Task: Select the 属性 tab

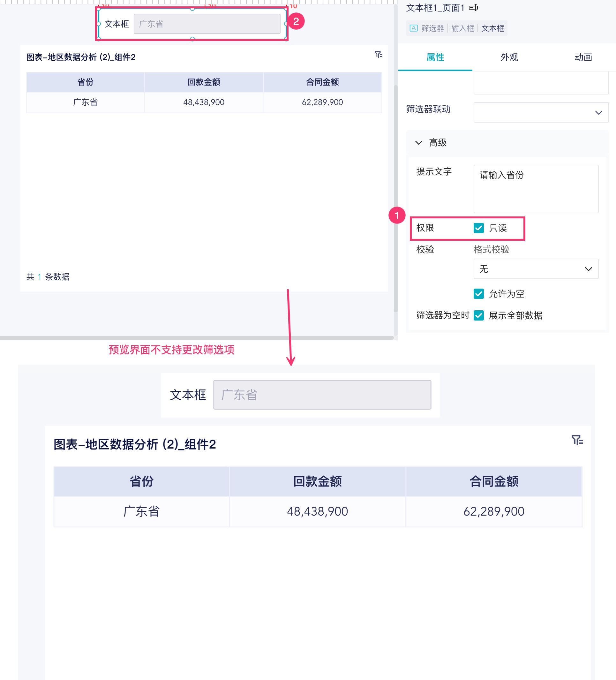Action: 435,57
